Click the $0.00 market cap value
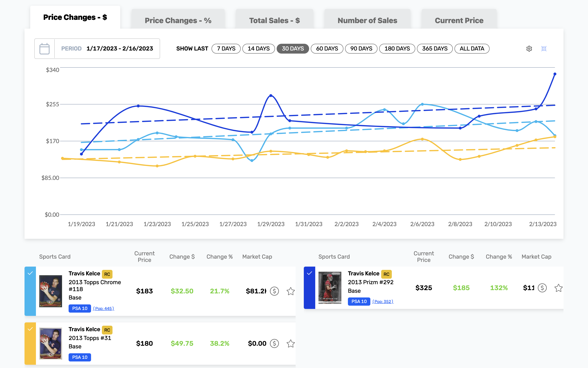The width and height of the screenshot is (588, 368). click(257, 343)
